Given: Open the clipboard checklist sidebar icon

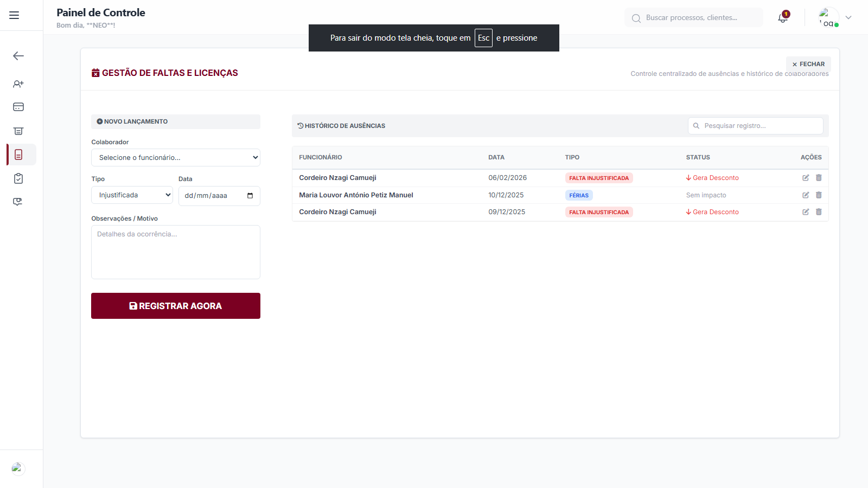Looking at the screenshot, I should 18,178.
